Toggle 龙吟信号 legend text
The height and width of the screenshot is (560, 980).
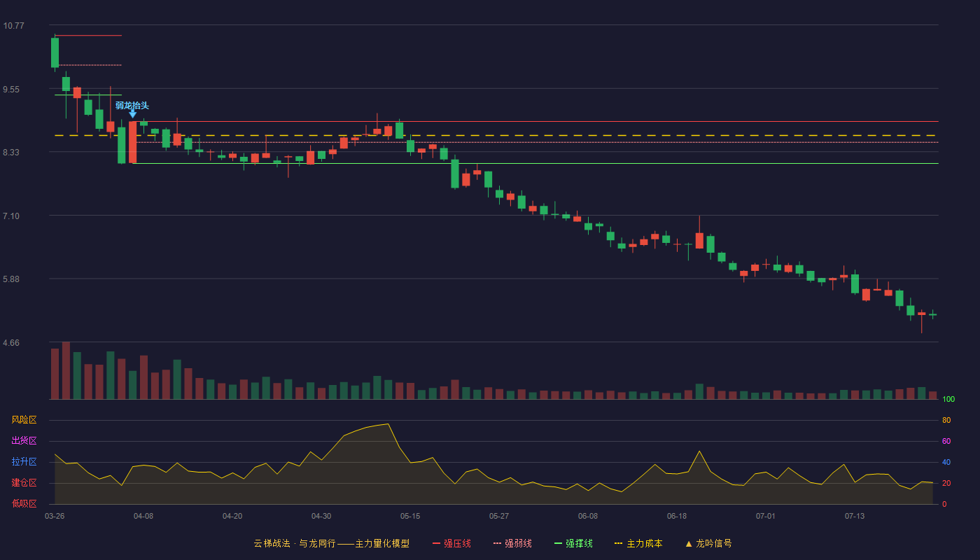point(714,543)
